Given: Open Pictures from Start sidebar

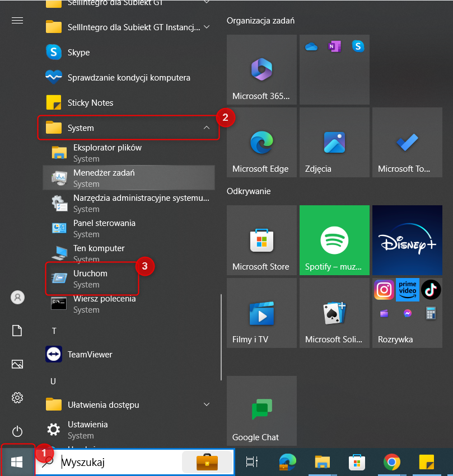Looking at the screenshot, I should click(x=17, y=364).
